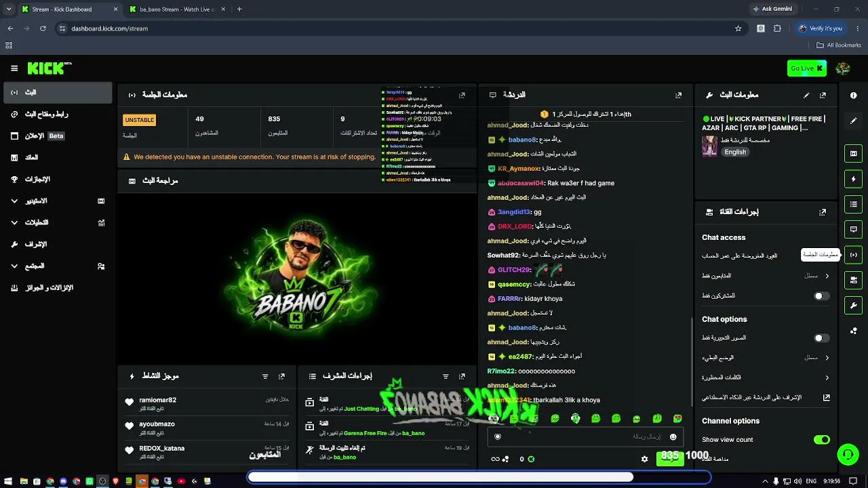This screenshot has width=868, height=488.
Task: Click the English language tag
Action: click(x=735, y=152)
